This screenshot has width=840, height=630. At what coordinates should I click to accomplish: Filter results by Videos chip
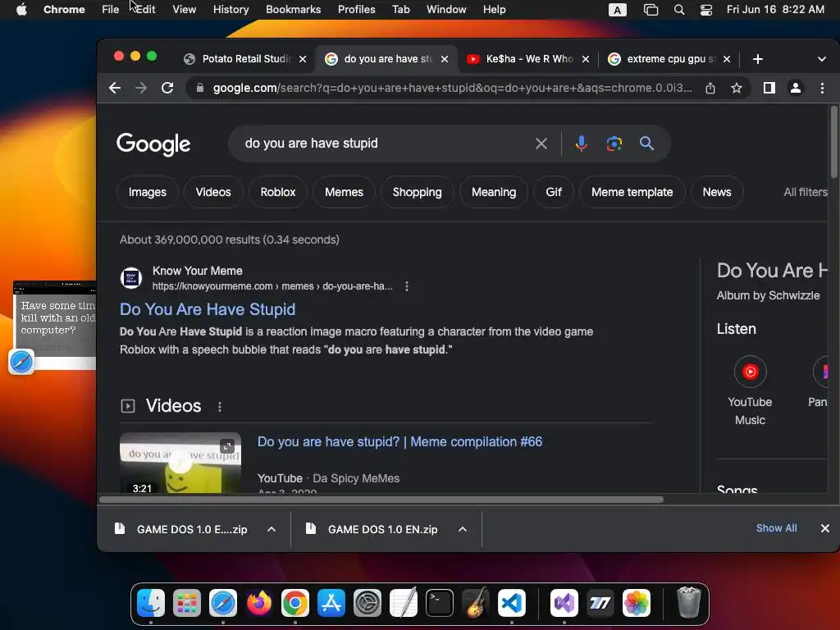pyautogui.click(x=213, y=192)
